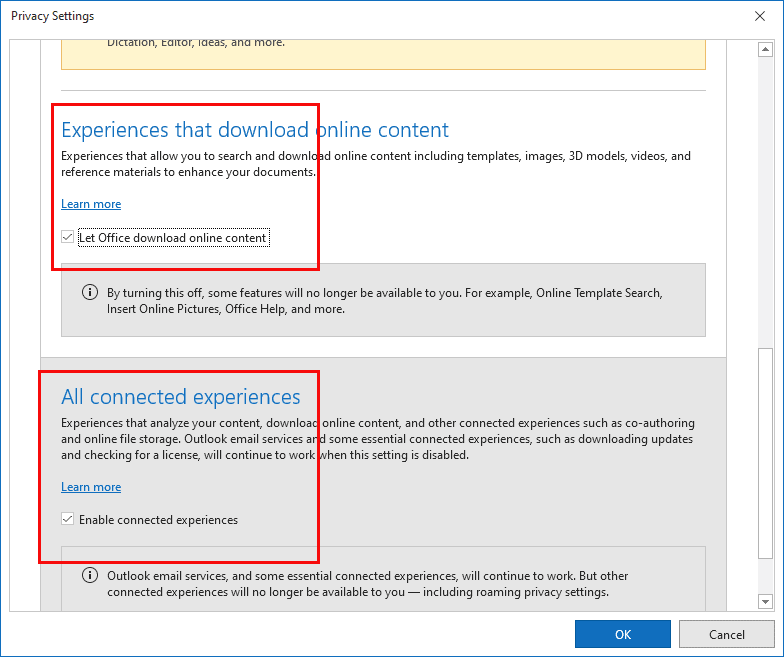784x657 pixels.
Task: Open Learn more under All connected experiences
Action: pos(91,487)
